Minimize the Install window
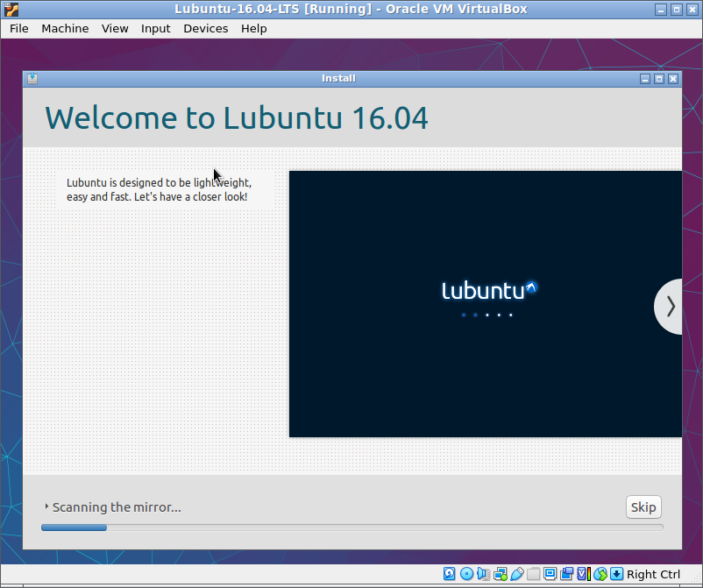The width and height of the screenshot is (703, 588). pyautogui.click(x=645, y=79)
